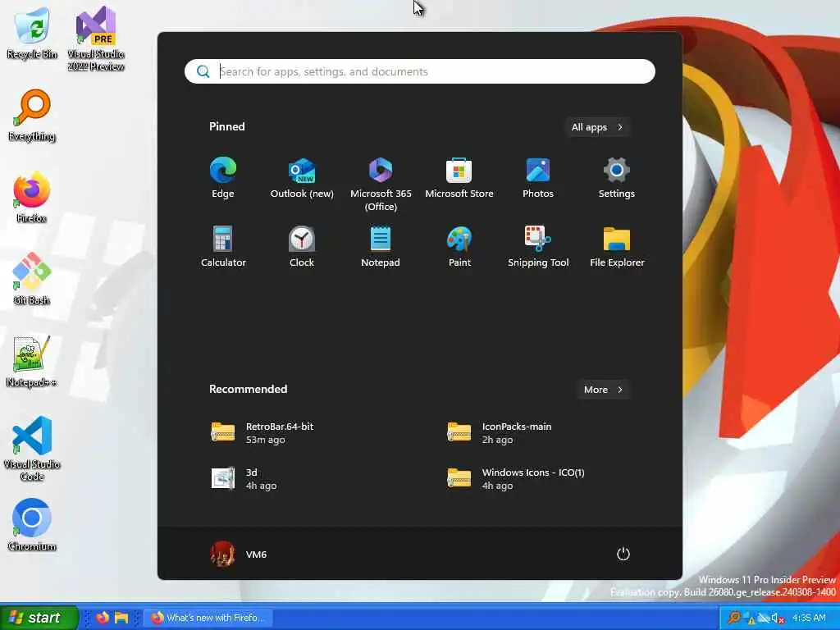Screen dimensions: 840x630
Task: Select the Everything desktop shortcut
Action: click(x=32, y=116)
